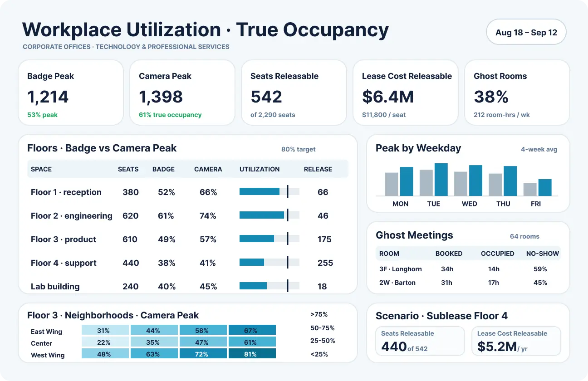Screen dimensions: 588x381
Task: Open the Ghost Rooms 38% card
Action: 517,93
